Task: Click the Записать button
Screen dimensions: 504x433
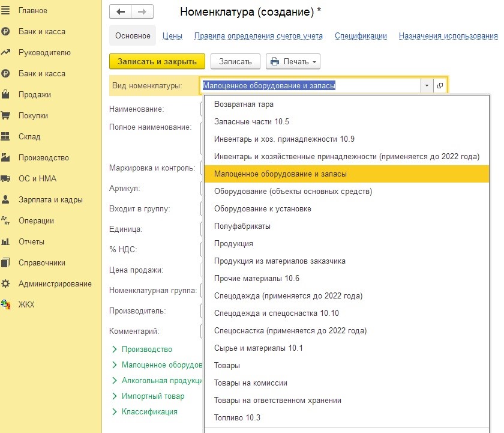Action: pyautogui.click(x=235, y=61)
